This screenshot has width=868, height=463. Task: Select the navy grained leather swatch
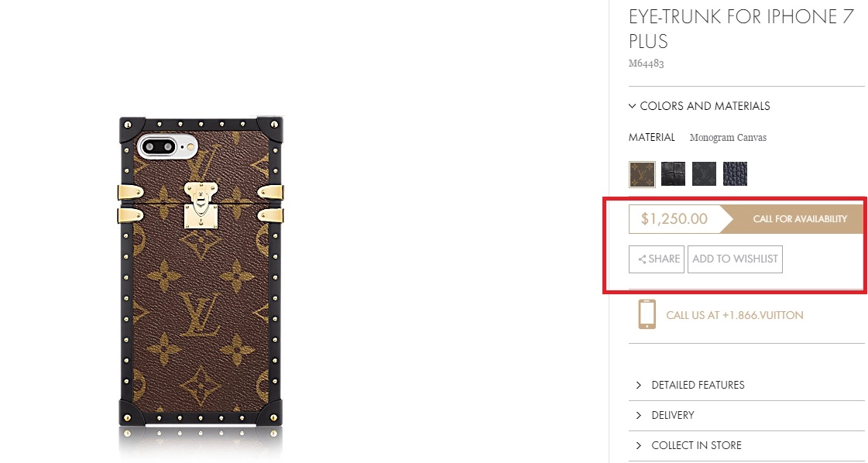pyautogui.click(x=735, y=174)
